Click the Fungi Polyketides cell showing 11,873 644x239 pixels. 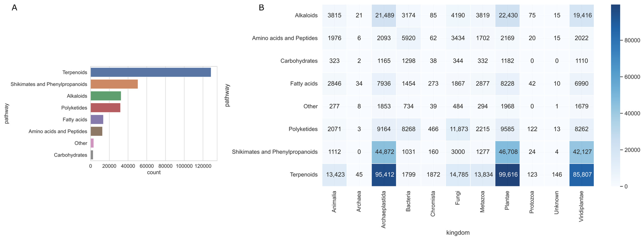458,129
